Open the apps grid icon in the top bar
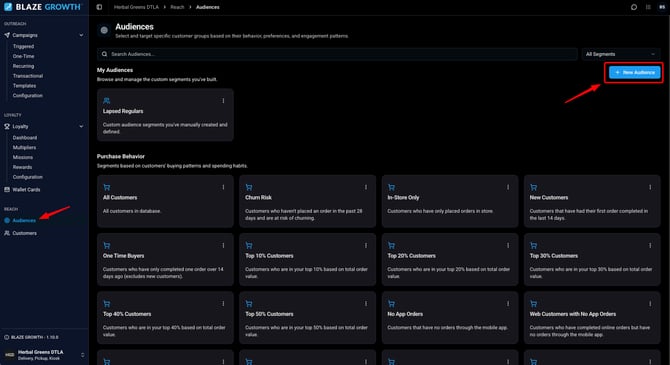The width and height of the screenshot is (670, 365). coord(648,7)
